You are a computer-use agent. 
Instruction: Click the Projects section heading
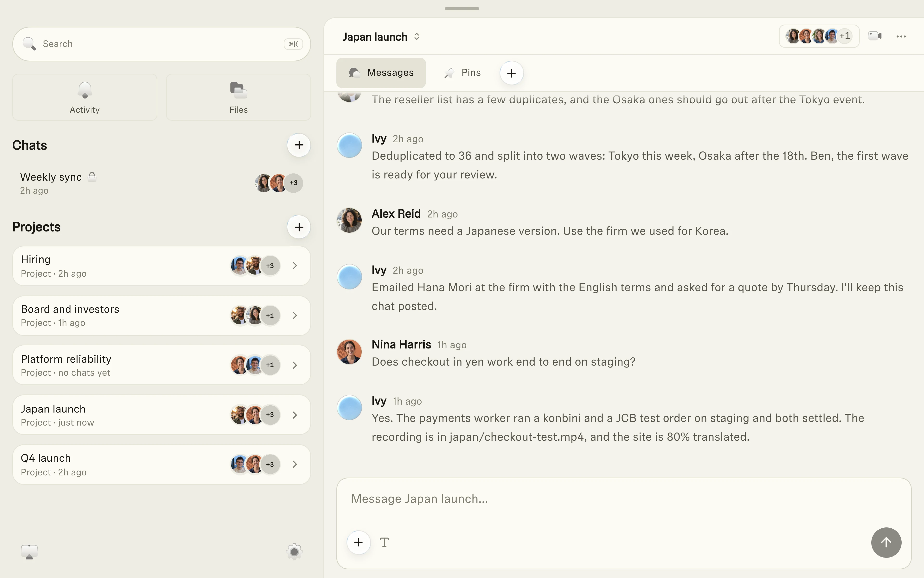tap(36, 227)
